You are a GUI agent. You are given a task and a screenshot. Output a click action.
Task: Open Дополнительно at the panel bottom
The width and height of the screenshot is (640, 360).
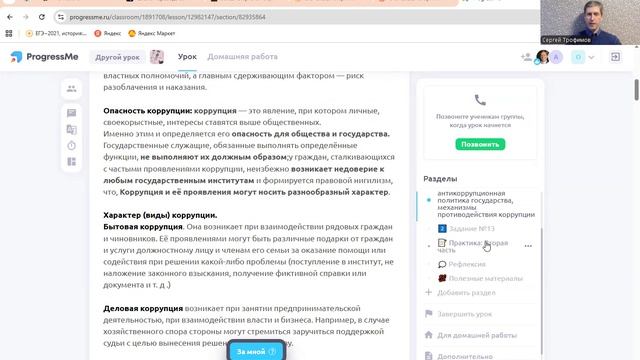464,356
